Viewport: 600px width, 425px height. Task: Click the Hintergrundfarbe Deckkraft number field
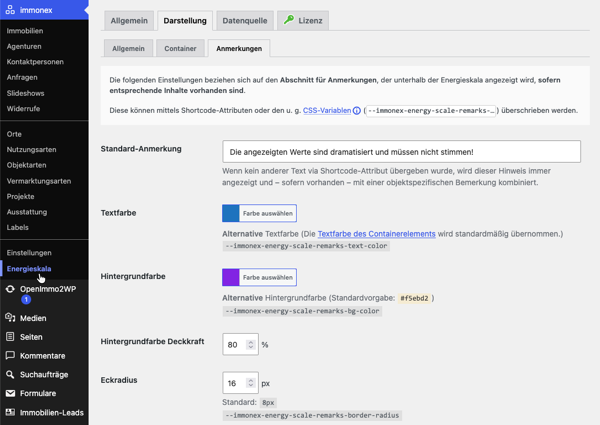pos(240,344)
